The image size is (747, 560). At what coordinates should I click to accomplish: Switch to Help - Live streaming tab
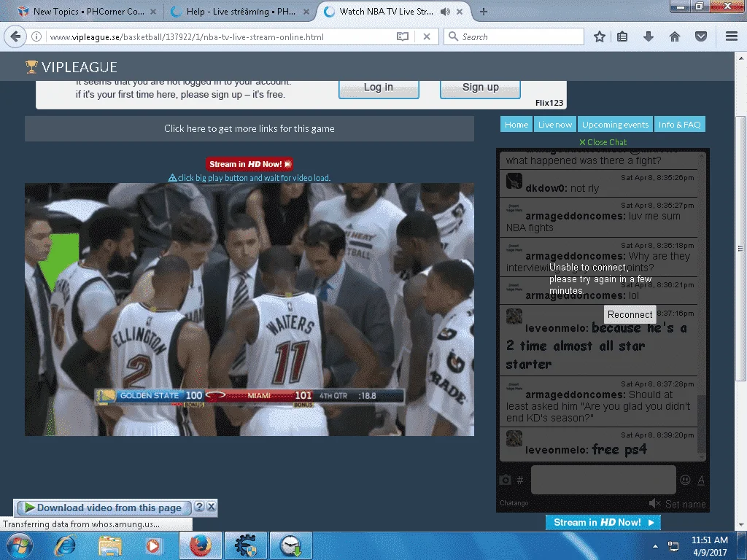coord(241,12)
